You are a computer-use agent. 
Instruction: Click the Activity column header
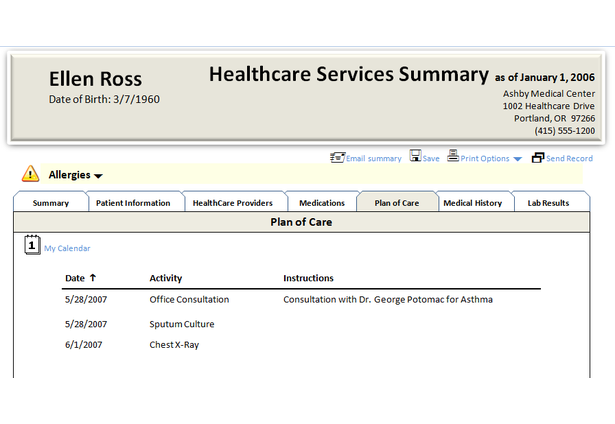pos(166,278)
